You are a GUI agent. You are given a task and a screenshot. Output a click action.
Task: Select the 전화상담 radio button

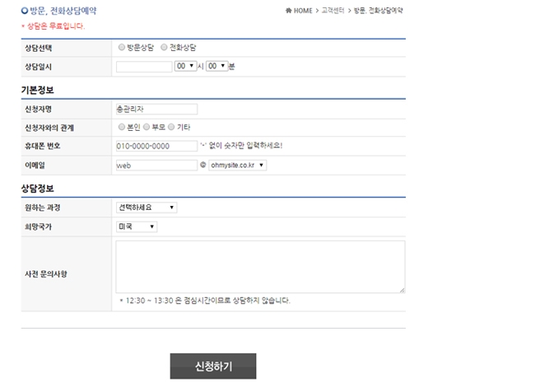pos(164,47)
